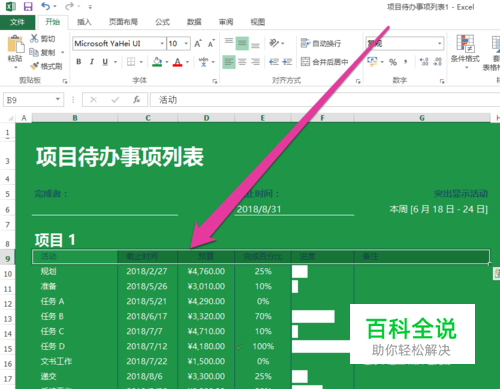This screenshot has width=500, height=389.
Task: Apply percent style format
Action: (x=393, y=62)
